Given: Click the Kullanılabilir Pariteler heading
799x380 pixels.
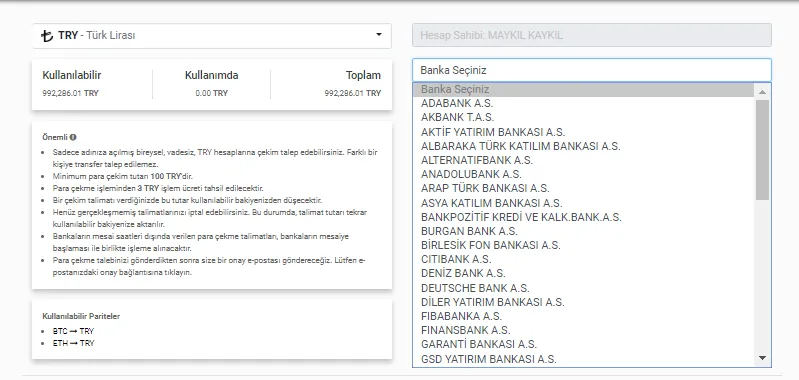Looking at the screenshot, I should coord(81,316).
